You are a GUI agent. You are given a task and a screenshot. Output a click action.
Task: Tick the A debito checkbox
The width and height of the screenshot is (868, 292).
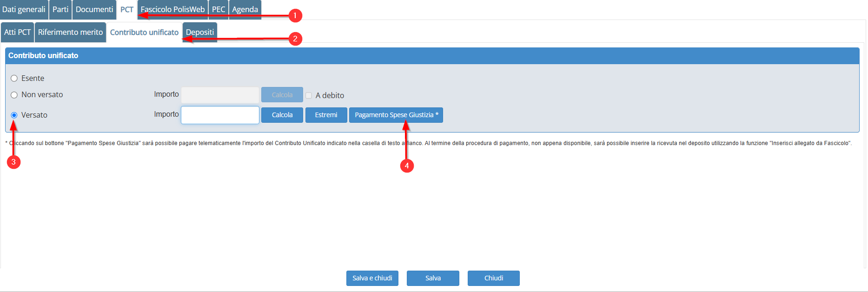pos(309,95)
